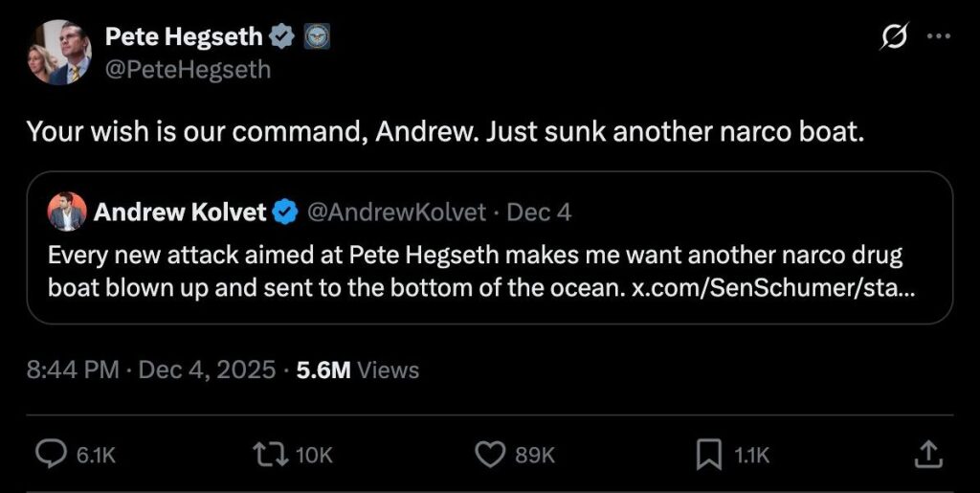Repost this tweet via the 10K icon
The height and width of the screenshot is (493, 980).
[270, 456]
